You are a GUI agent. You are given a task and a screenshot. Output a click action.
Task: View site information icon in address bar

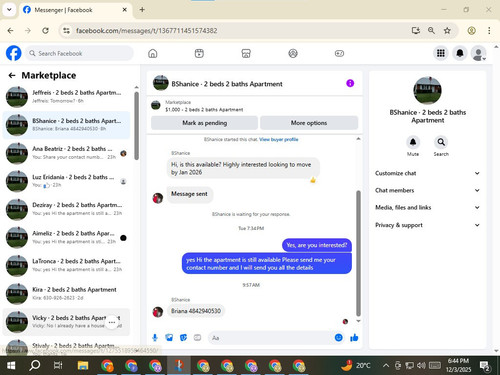click(66, 31)
